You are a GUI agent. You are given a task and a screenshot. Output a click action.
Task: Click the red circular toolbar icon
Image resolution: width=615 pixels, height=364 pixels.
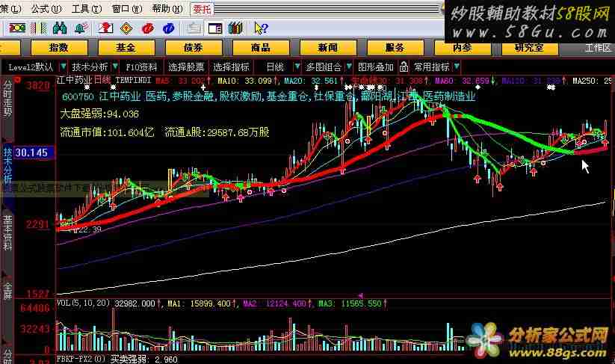point(147,28)
